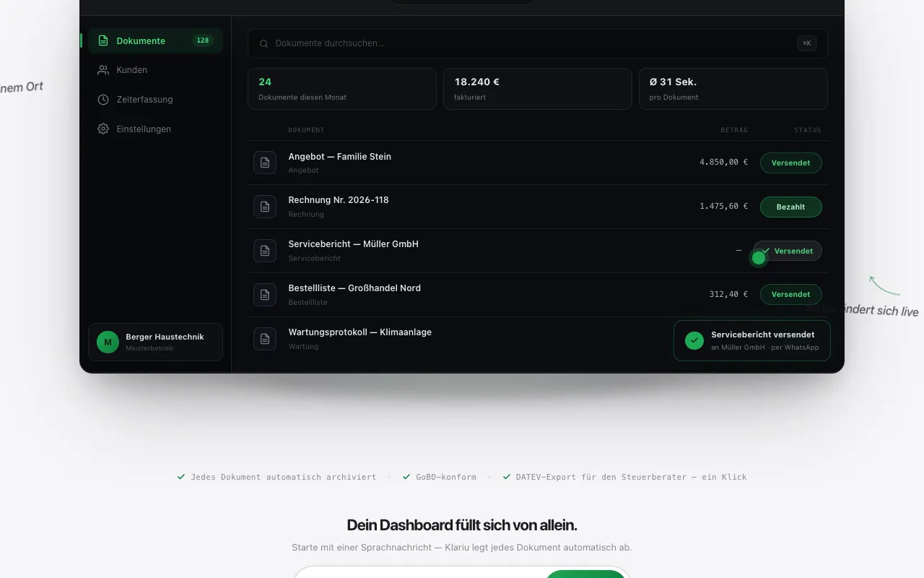Click the green checkmark in the toast
The image size is (924, 578).
tap(694, 340)
